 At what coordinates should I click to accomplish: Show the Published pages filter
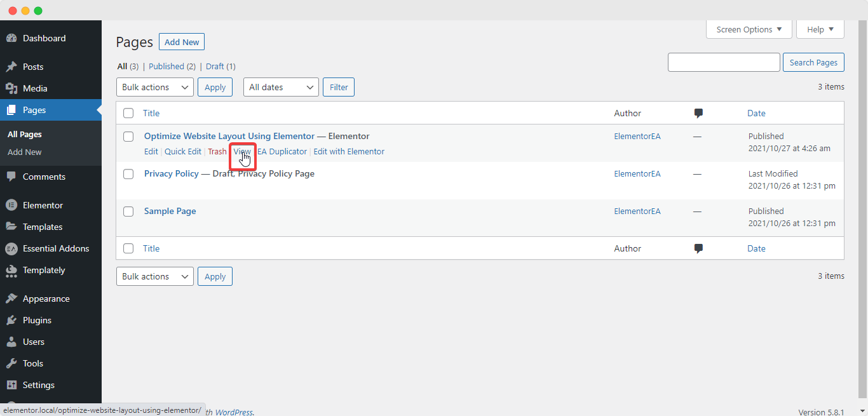166,67
